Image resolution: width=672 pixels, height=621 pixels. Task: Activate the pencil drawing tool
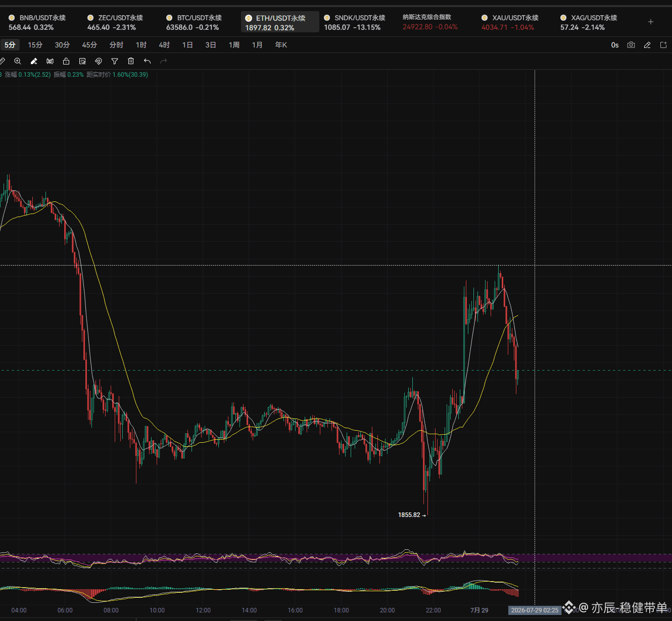(x=34, y=61)
